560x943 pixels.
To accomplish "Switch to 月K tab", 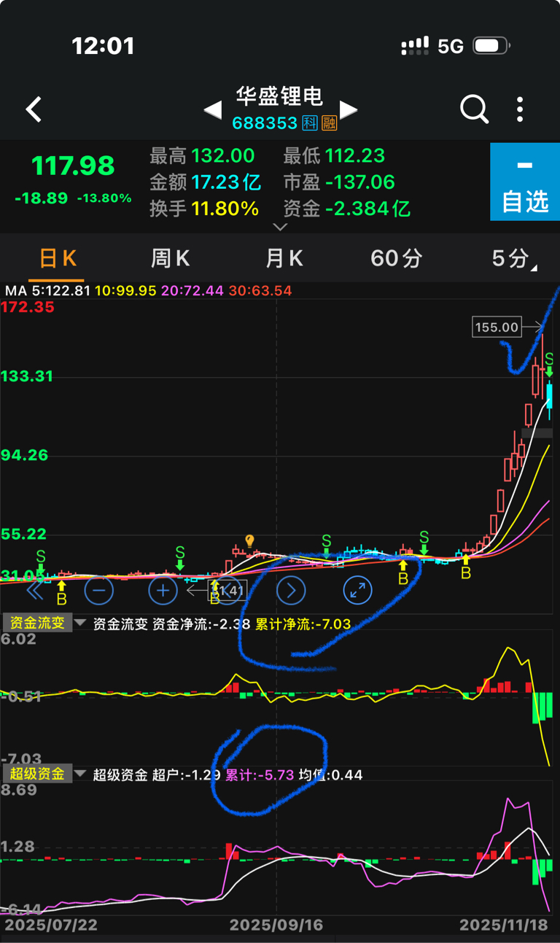I will click(284, 258).
